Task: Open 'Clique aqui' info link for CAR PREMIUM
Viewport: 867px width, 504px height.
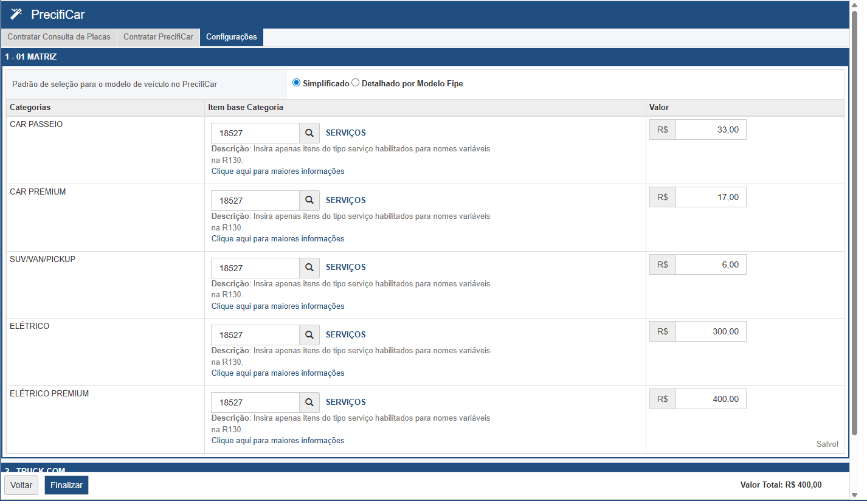Action: [x=278, y=239]
